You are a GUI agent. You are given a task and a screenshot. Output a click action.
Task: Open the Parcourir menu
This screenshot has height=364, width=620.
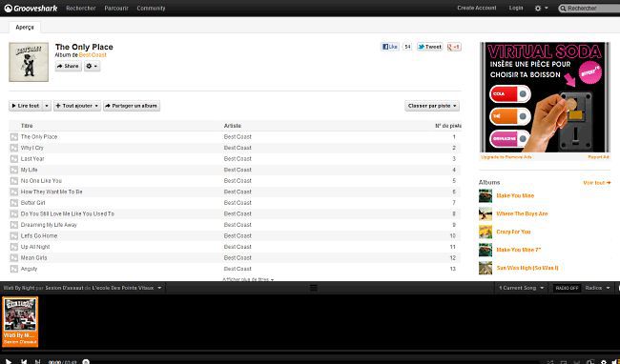click(x=116, y=8)
